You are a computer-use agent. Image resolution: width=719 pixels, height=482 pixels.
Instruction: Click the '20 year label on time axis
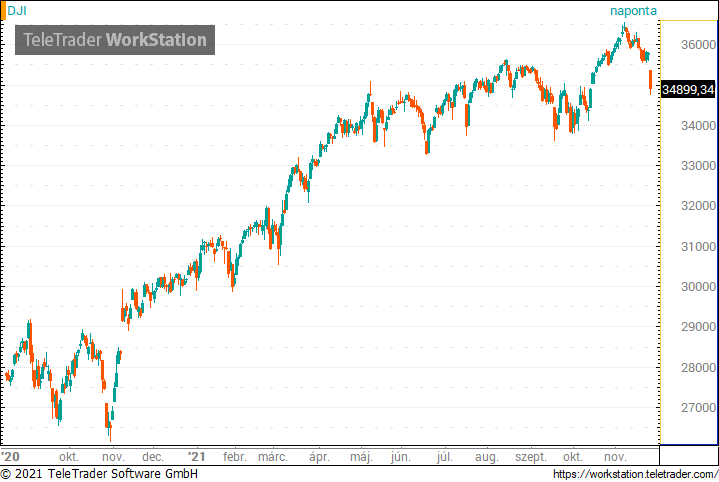tap(11, 457)
